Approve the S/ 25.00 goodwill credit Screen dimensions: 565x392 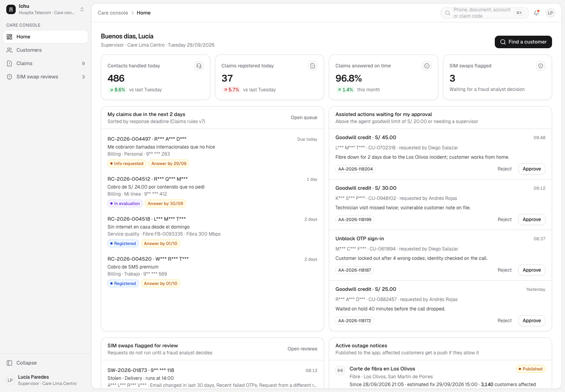pyautogui.click(x=532, y=321)
